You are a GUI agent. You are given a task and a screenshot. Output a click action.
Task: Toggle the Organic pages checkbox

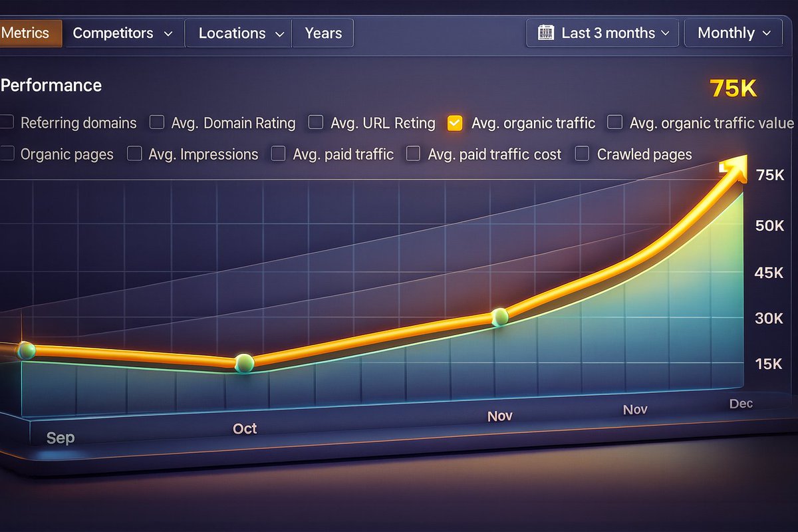click(x=7, y=154)
